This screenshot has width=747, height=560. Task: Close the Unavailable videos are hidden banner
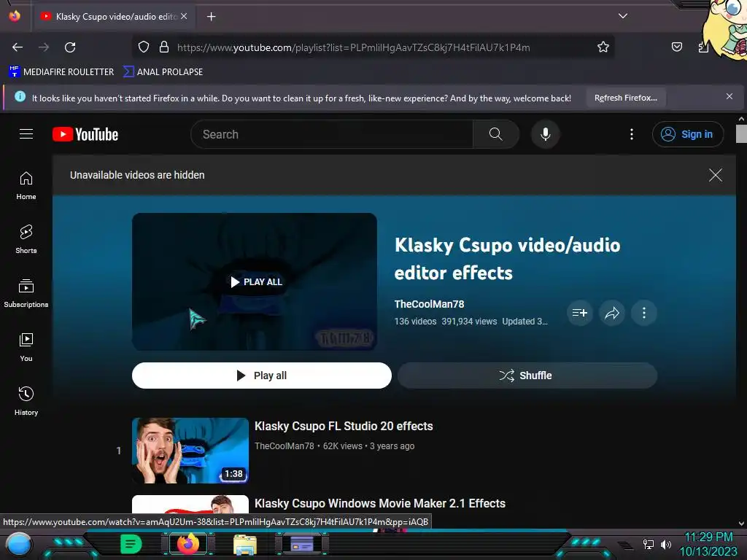715,175
